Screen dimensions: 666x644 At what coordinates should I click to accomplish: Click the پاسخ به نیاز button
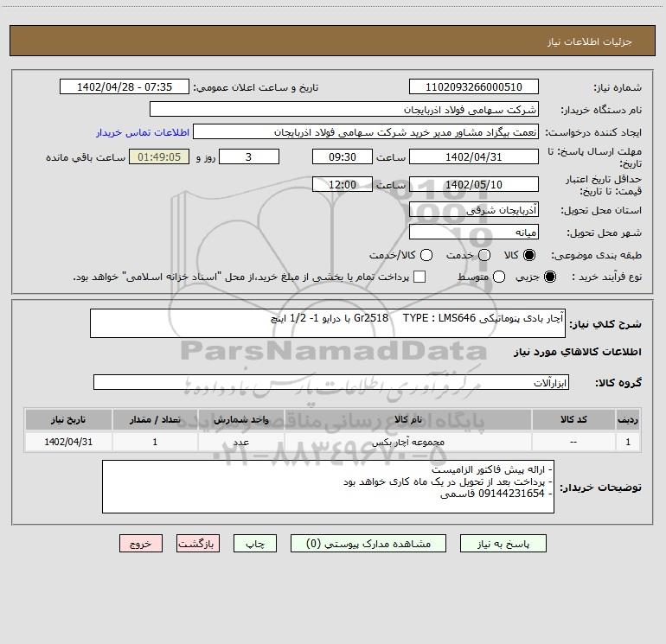(503, 544)
